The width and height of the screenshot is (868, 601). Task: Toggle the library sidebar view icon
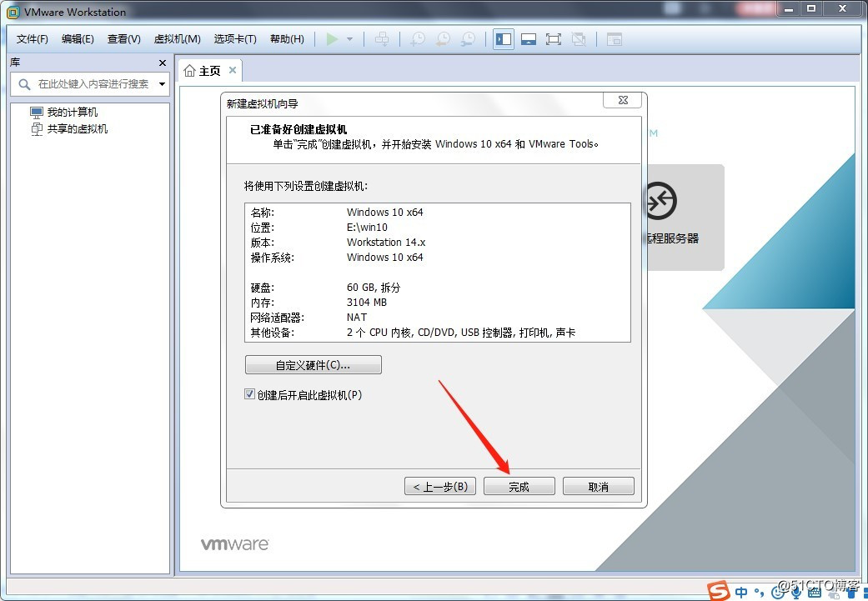coord(503,38)
